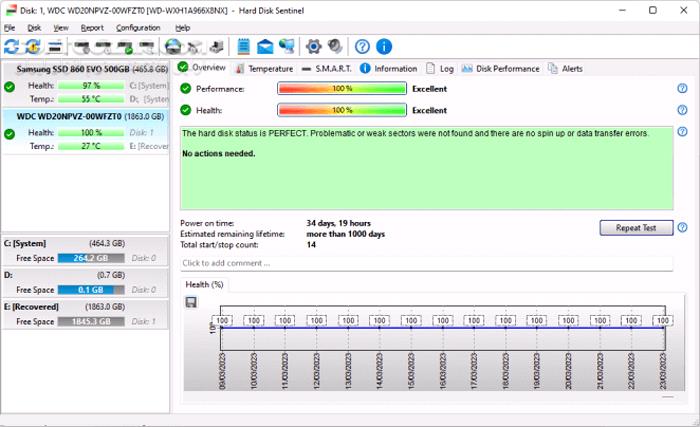
Task: Switch to the Temperature tab
Action: click(264, 69)
